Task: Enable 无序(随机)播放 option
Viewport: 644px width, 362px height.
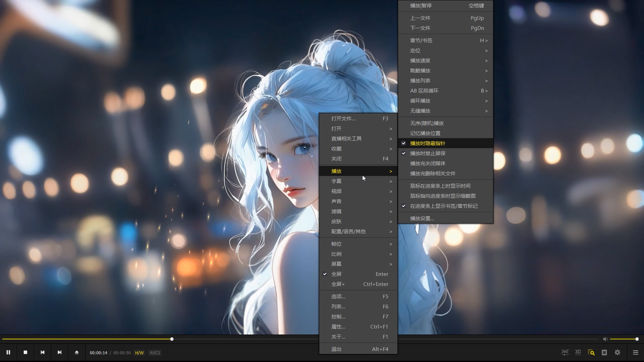Action: tap(445, 123)
